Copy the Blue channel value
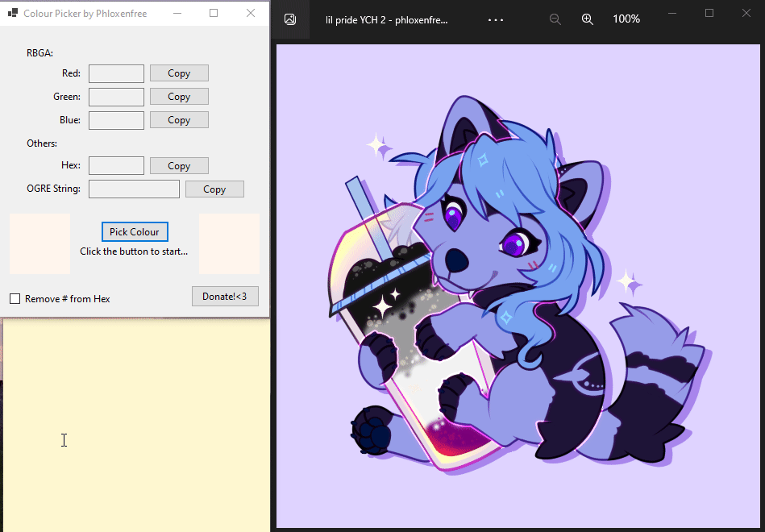Viewport: 765px width, 532px height. (178, 119)
